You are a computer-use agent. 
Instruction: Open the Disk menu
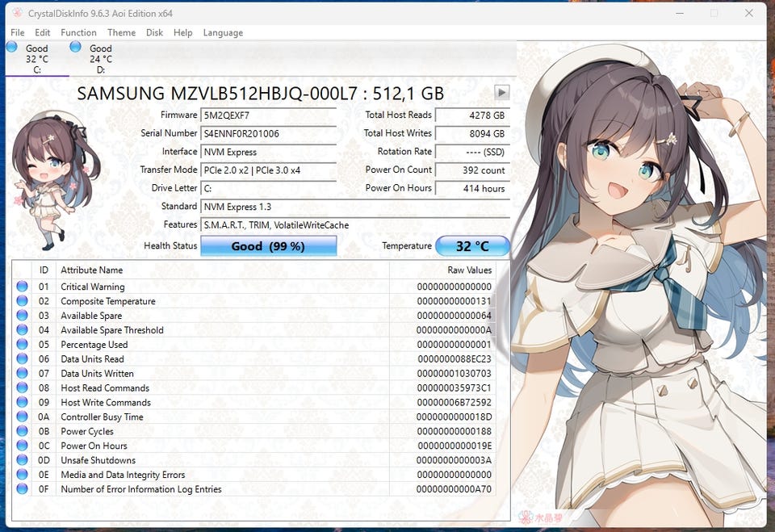(154, 32)
